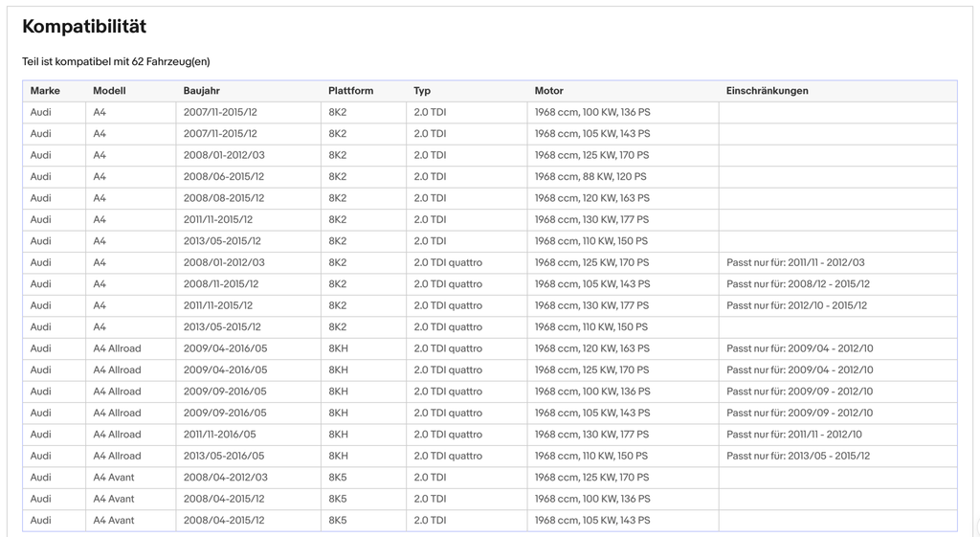Click the Typ column header
The height and width of the screenshot is (537, 980).
[422, 91]
